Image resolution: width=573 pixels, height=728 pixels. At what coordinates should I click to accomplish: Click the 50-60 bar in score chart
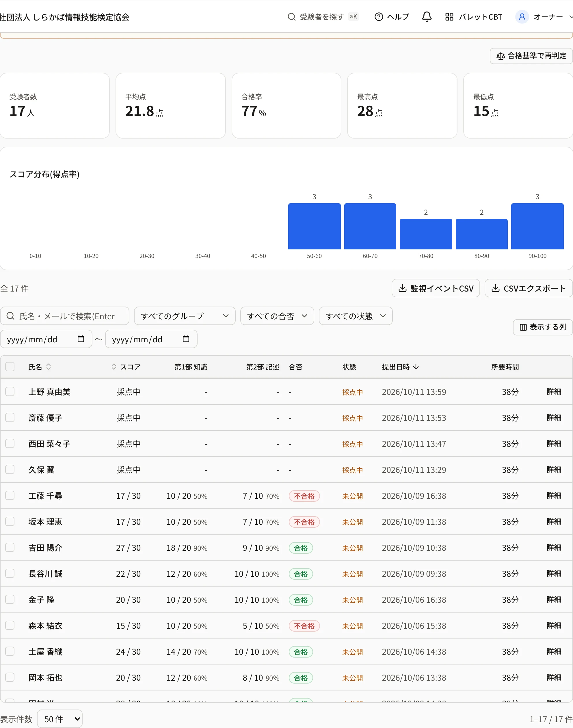click(314, 226)
